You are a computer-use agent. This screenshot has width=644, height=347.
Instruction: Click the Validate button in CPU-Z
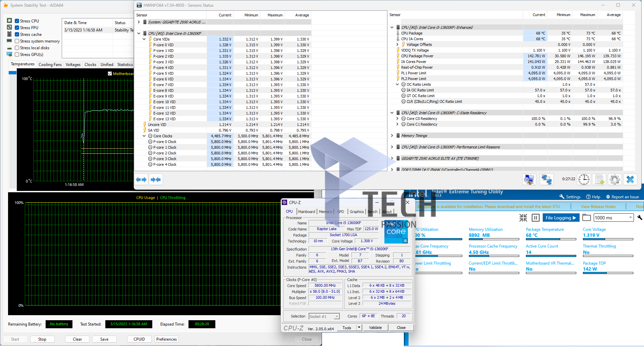(375, 328)
